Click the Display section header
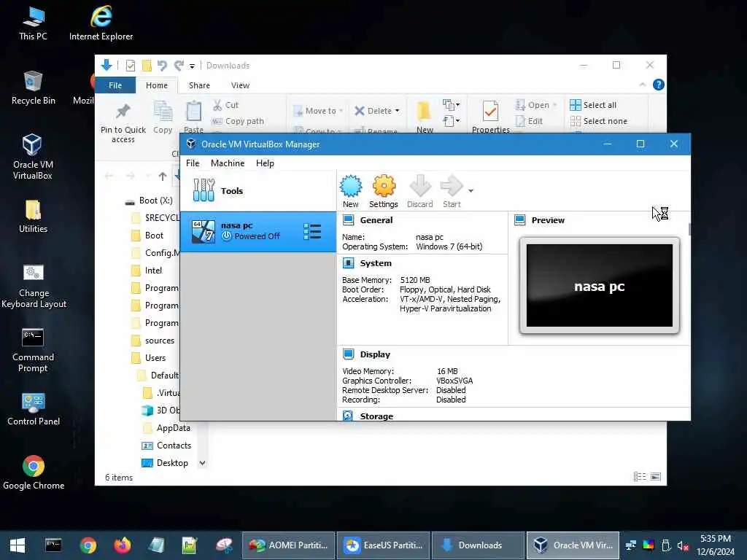The height and width of the screenshot is (560, 747). [x=375, y=354]
